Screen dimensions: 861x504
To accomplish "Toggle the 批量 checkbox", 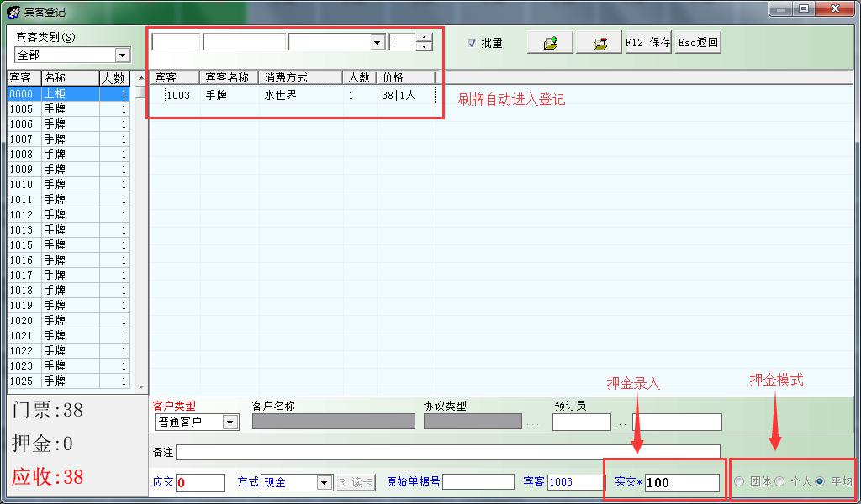I will 472,43.
